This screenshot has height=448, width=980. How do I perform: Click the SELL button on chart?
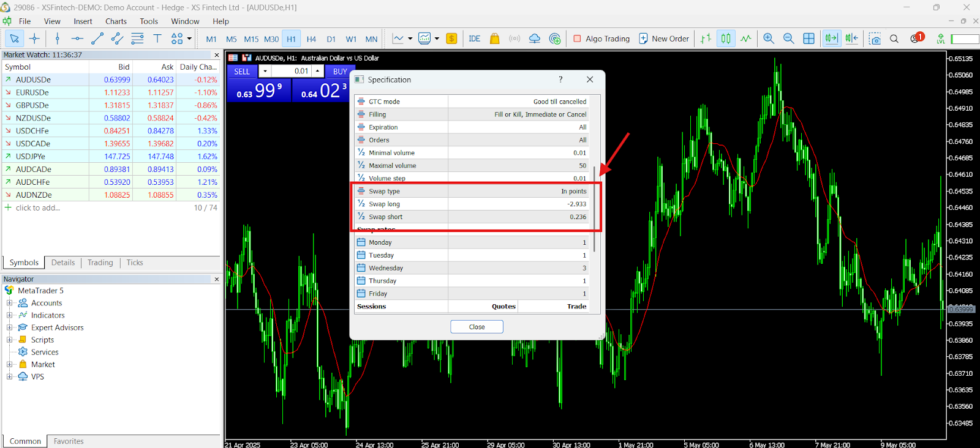pyautogui.click(x=242, y=72)
